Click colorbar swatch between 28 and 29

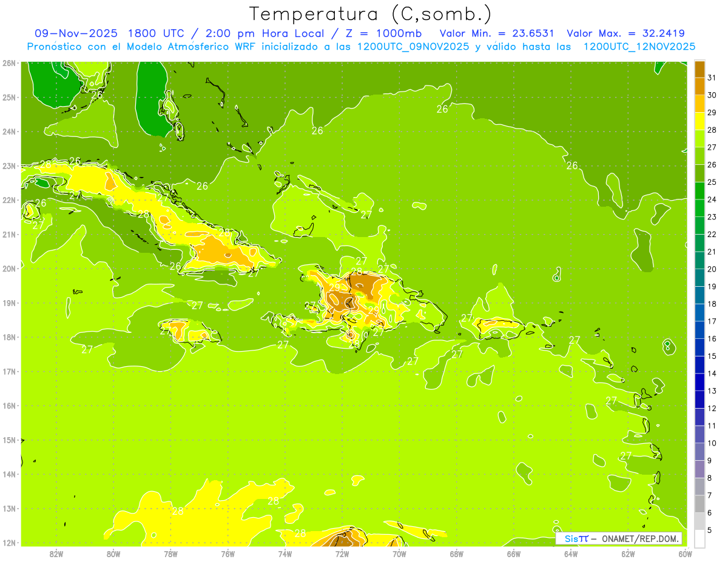tap(699, 121)
